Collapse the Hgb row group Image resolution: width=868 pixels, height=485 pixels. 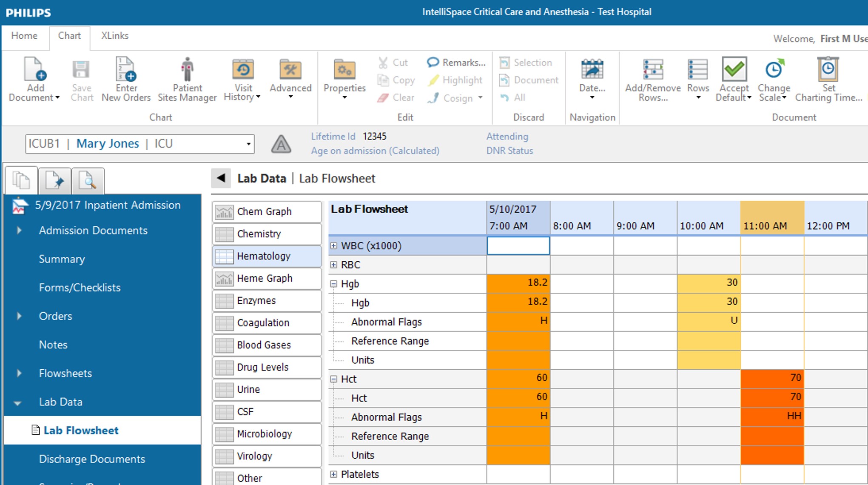click(334, 284)
